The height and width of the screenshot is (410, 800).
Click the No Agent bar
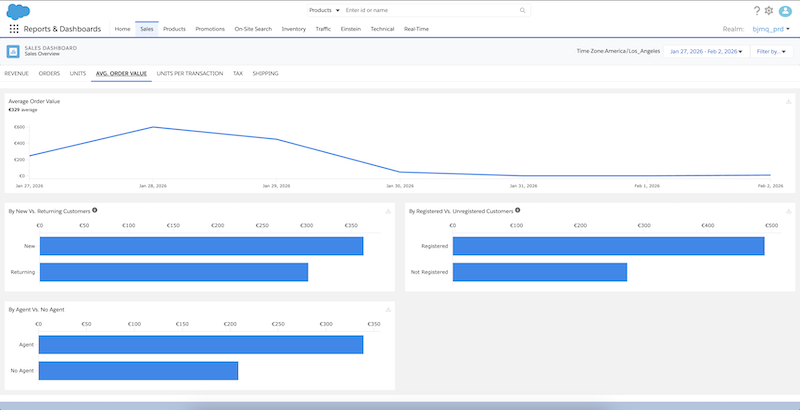pos(138,371)
